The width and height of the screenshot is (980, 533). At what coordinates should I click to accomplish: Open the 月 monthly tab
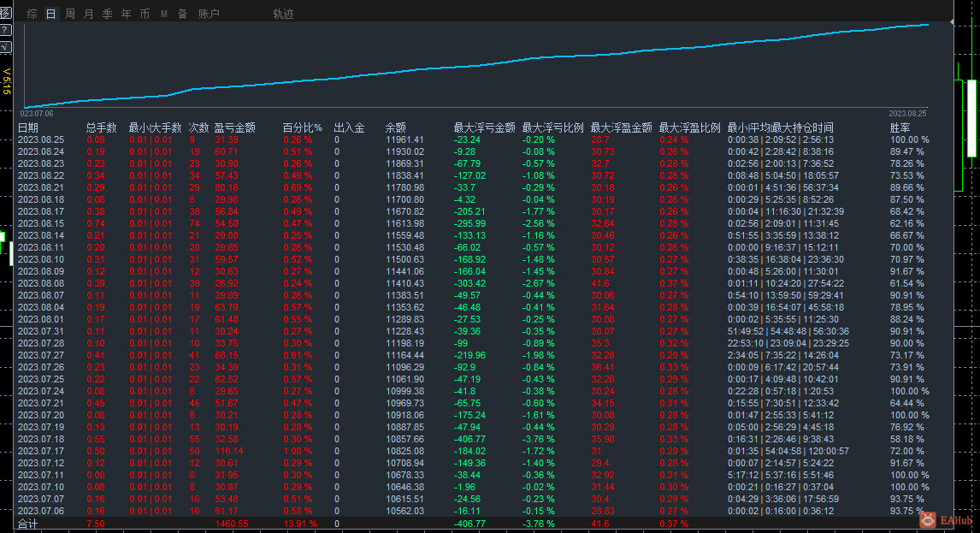(89, 14)
